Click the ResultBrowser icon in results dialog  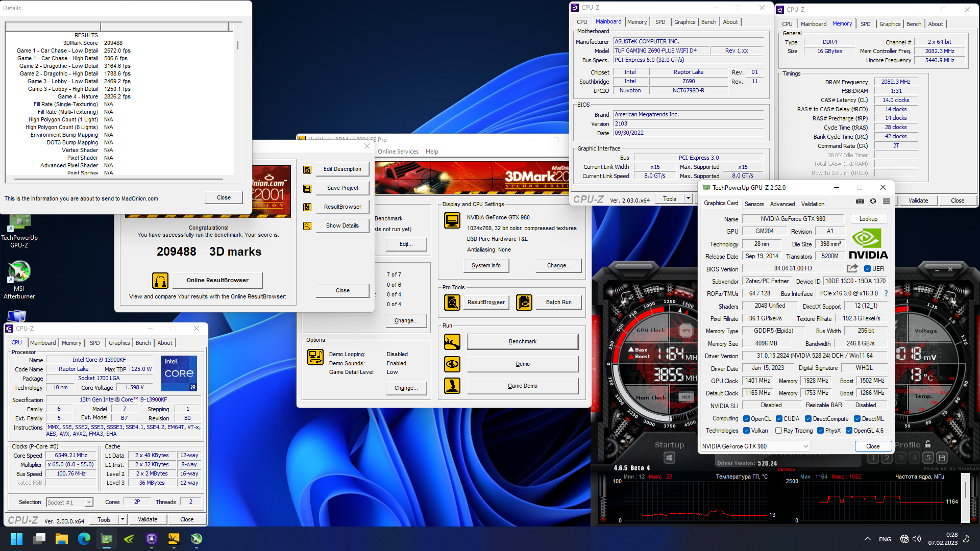click(x=307, y=207)
